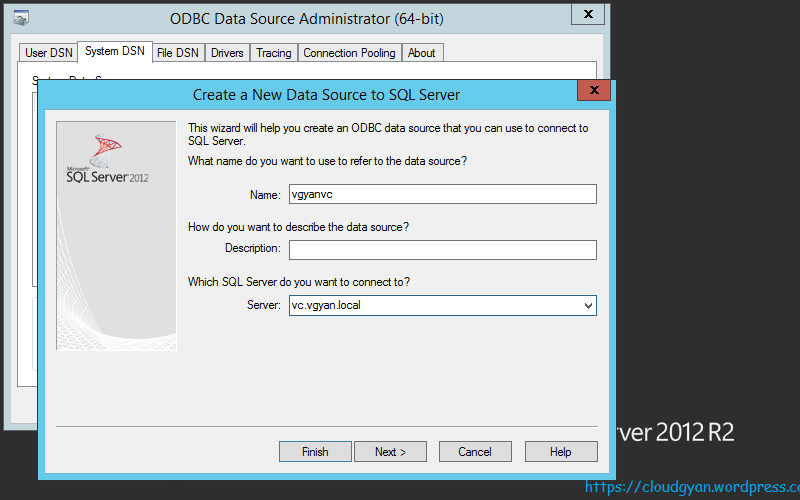Switch to the Connection Pooling tab
800x500 pixels.
point(349,53)
